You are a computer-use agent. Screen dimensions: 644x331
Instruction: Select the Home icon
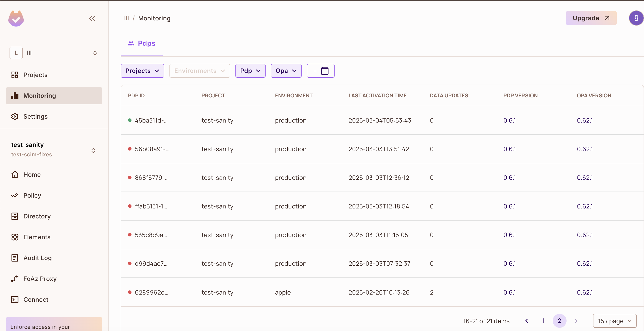15,174
